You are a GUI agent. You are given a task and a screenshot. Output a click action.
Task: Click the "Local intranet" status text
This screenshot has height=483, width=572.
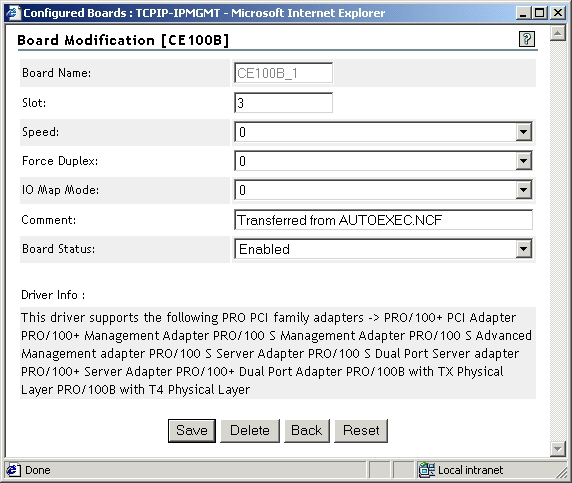pos(471,470)
